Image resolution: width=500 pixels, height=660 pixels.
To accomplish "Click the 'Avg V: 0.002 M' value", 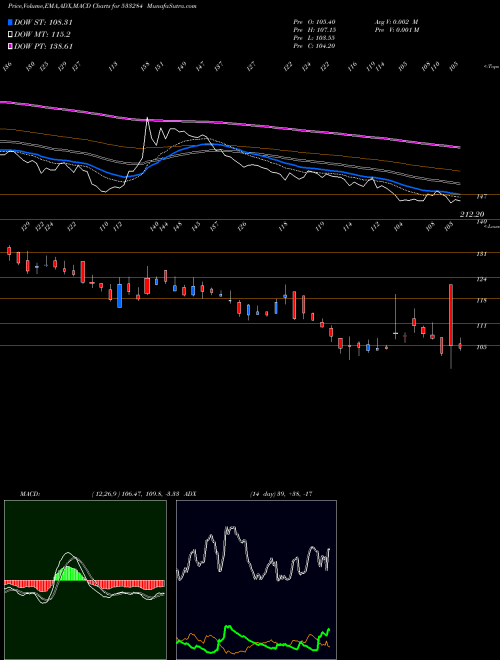I will [x=396, y=22].
